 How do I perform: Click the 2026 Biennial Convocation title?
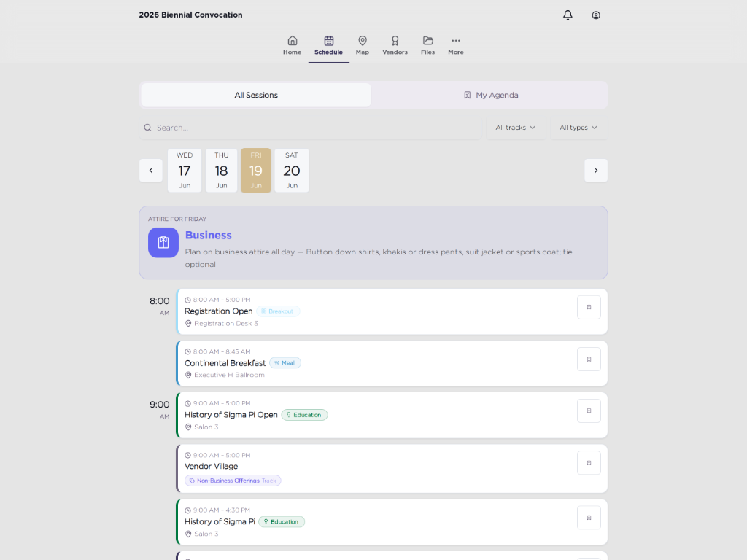(190, 15)
